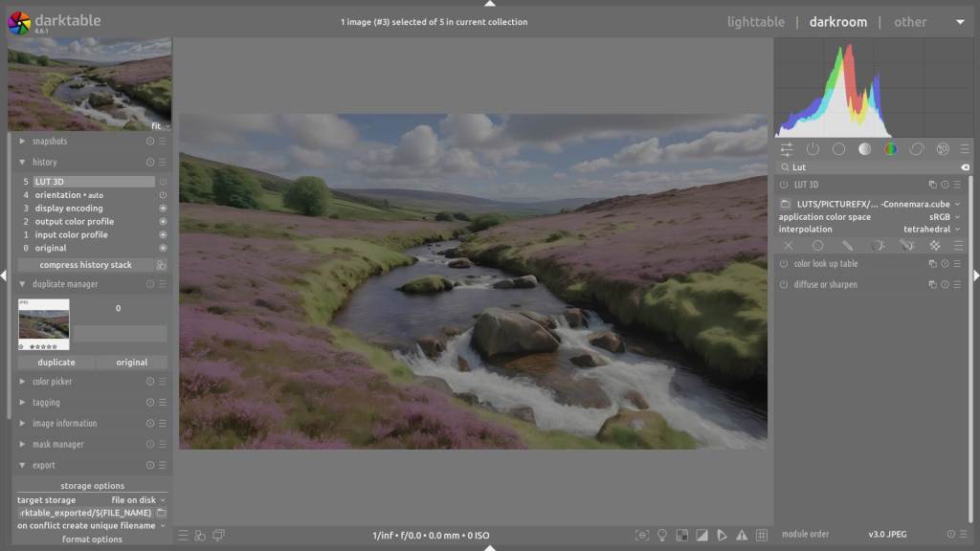Open the effects module group icon
The width and height of the screenshot is (980, 551).
point(943,148)
